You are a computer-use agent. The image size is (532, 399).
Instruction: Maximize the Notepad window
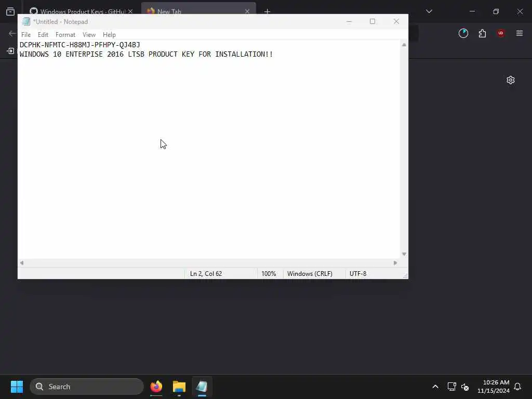(372, 21)
